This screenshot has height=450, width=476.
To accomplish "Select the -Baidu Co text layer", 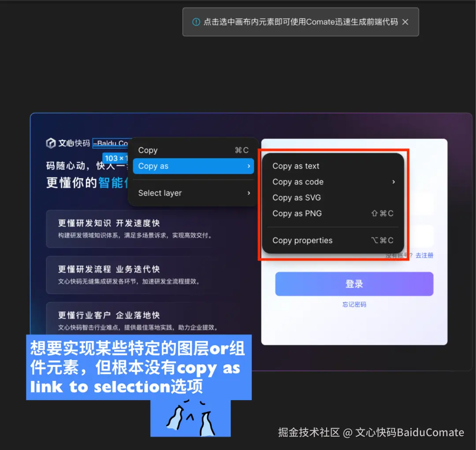I will (x=111, y=143).
